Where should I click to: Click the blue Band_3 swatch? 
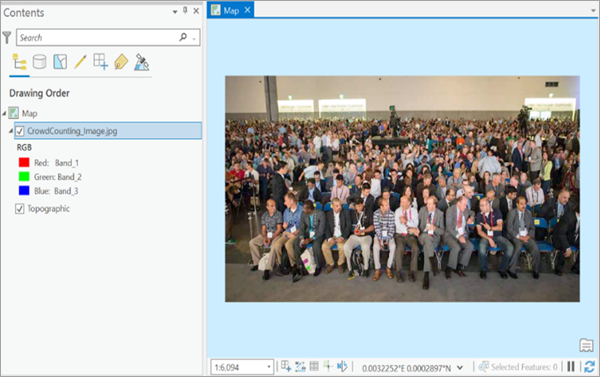24,190
